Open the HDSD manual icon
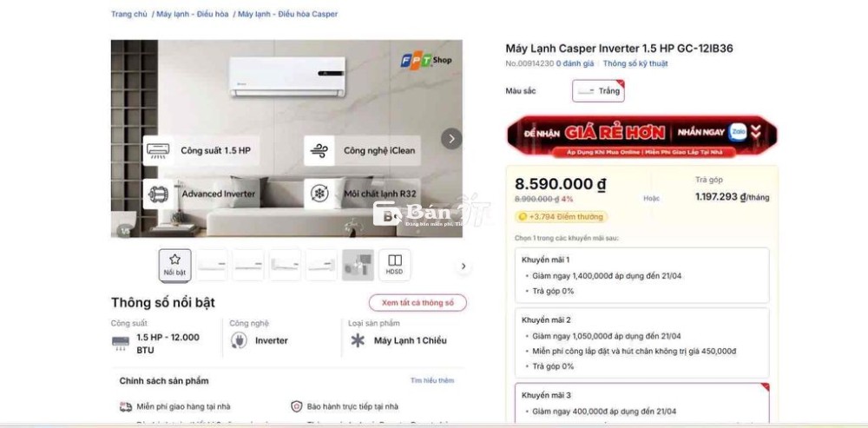 (x=395, y=265)
